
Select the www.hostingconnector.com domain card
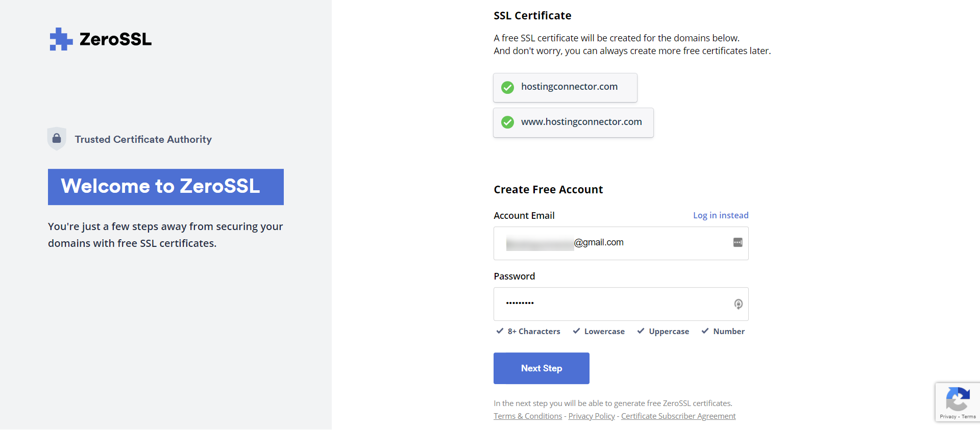click(x=573, y=122)
